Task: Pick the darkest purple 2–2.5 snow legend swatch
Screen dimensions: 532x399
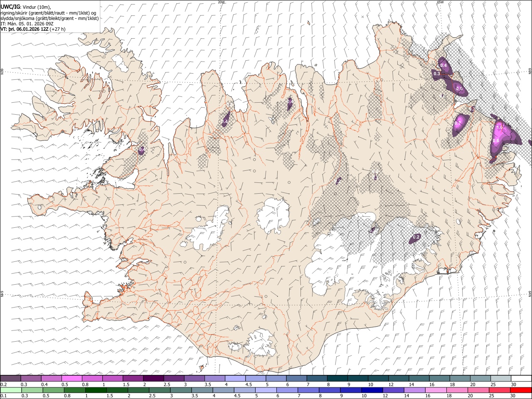Action: [x=153, y=378]
